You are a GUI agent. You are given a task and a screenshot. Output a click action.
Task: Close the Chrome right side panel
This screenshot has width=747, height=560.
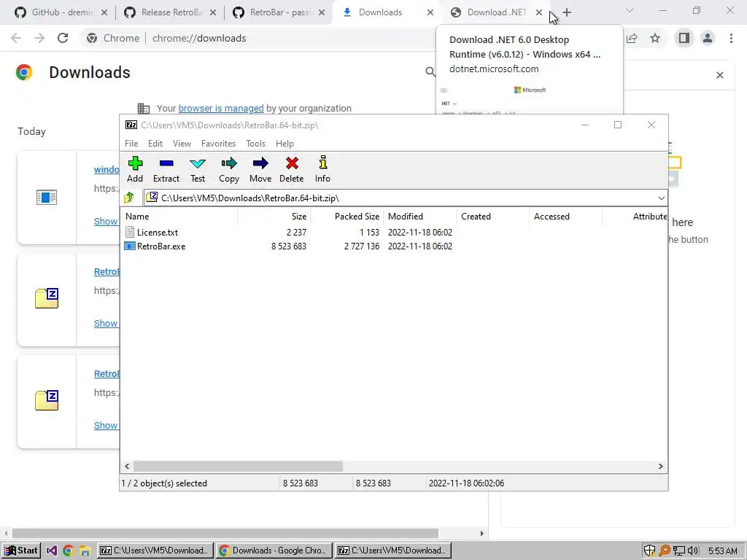720,75
